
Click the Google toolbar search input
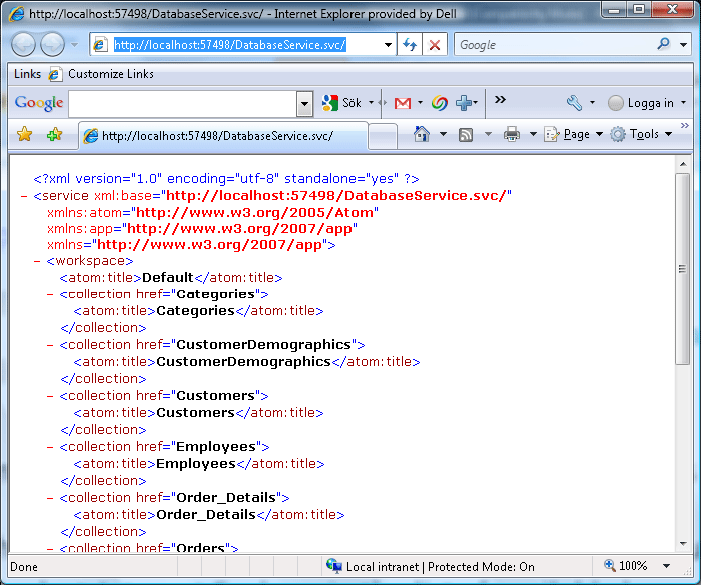coord(183,104)
